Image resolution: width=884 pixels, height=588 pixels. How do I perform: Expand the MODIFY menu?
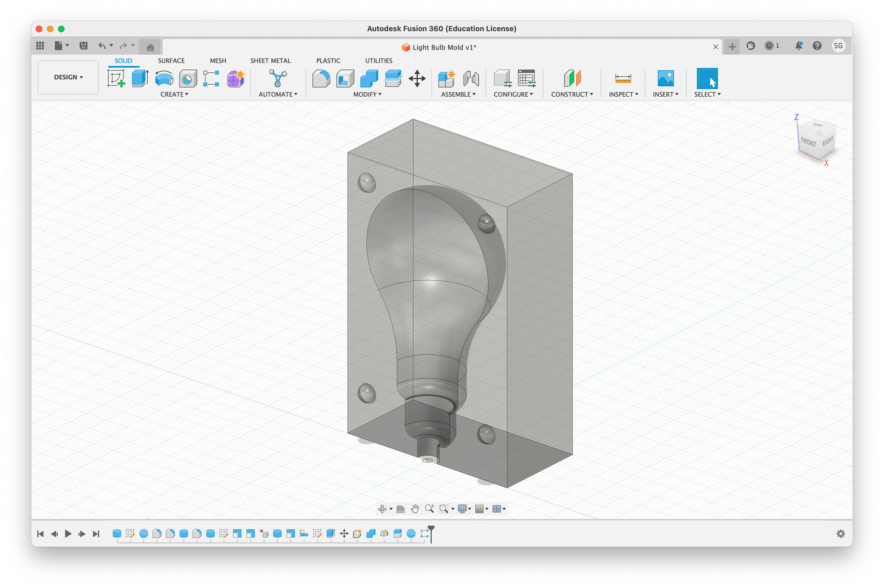click(367, 94)
